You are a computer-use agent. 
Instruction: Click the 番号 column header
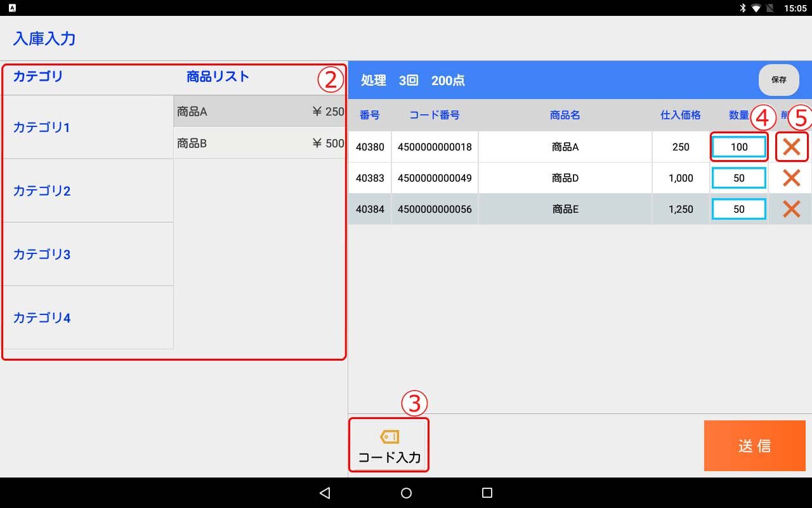(370, 115)
